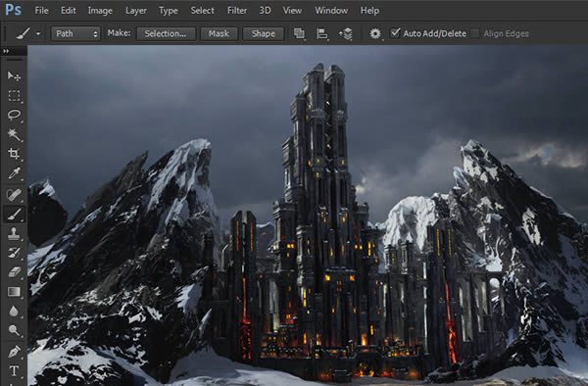Select the Crop tool
588x386 pixels.
14,153
